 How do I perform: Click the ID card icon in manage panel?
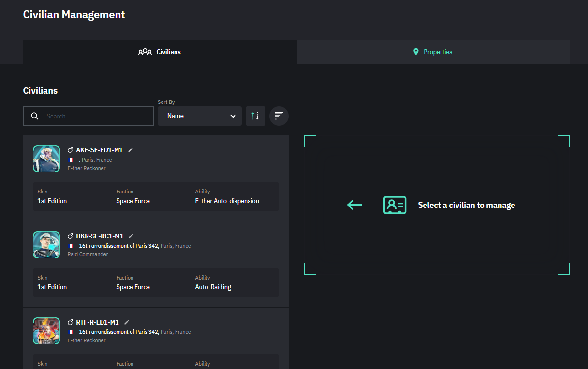395,205
